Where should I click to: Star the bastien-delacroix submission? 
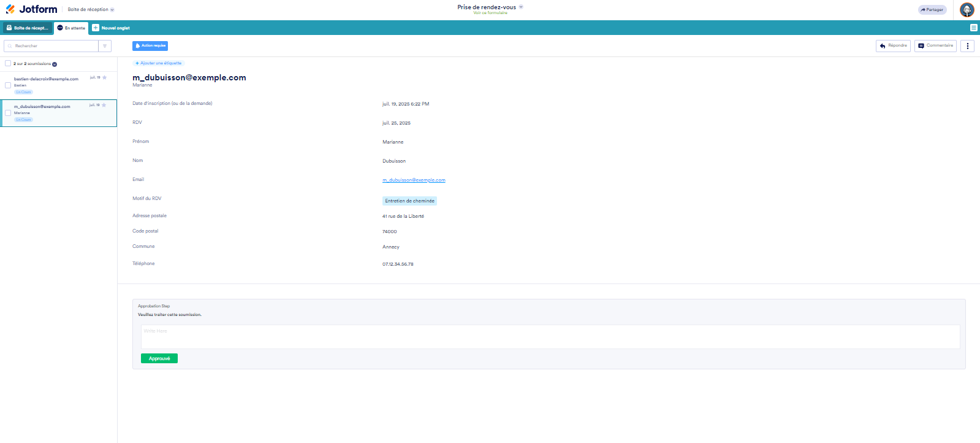pos(105,77)
